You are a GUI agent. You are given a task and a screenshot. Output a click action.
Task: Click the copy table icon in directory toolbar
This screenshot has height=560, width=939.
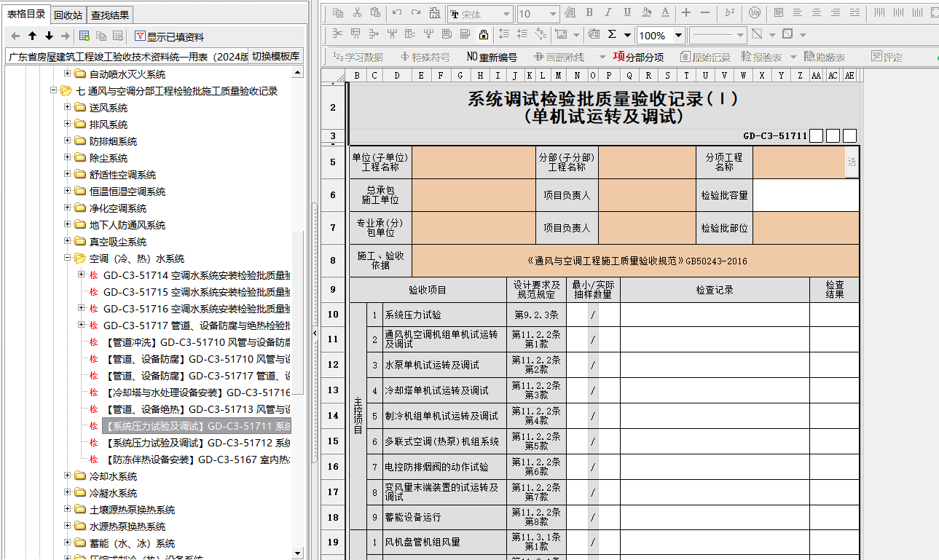101,36
